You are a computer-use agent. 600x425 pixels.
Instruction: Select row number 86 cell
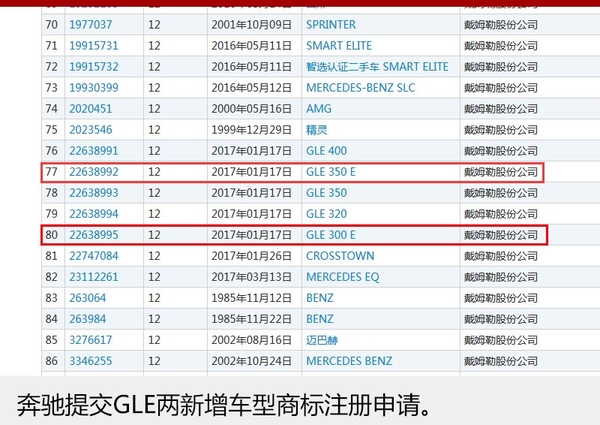pyautogui.click(x=52, y=361)
